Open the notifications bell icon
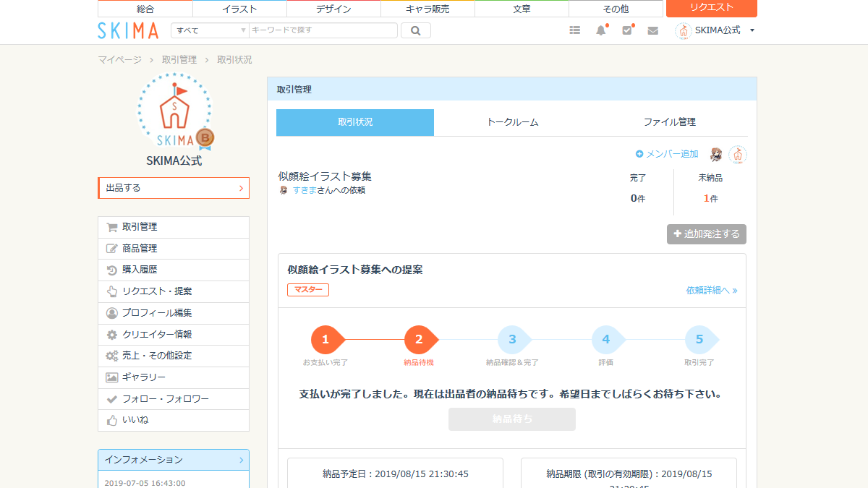The image size is (868, 488). 600,30
